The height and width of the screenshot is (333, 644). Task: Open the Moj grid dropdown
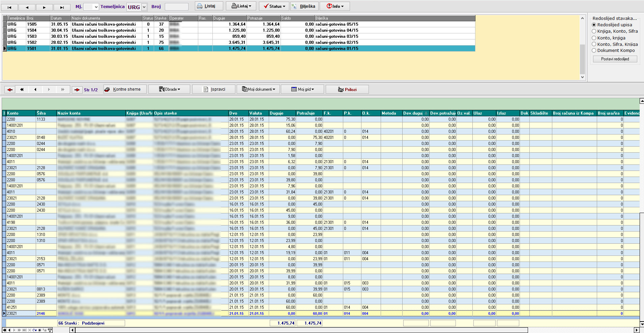pyautogui.click(x=302, y=89)
